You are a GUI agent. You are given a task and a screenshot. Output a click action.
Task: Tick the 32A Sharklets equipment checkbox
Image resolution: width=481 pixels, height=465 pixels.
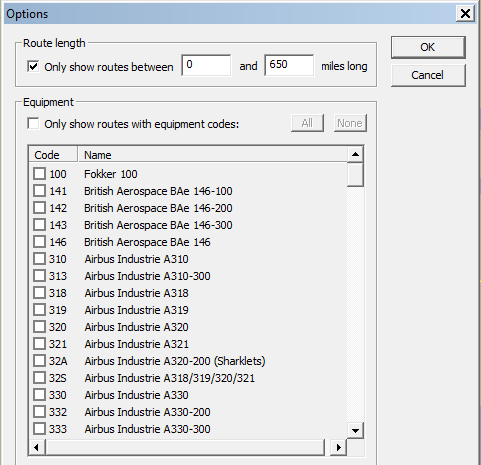pyautogui.click(x=39, y=361)
